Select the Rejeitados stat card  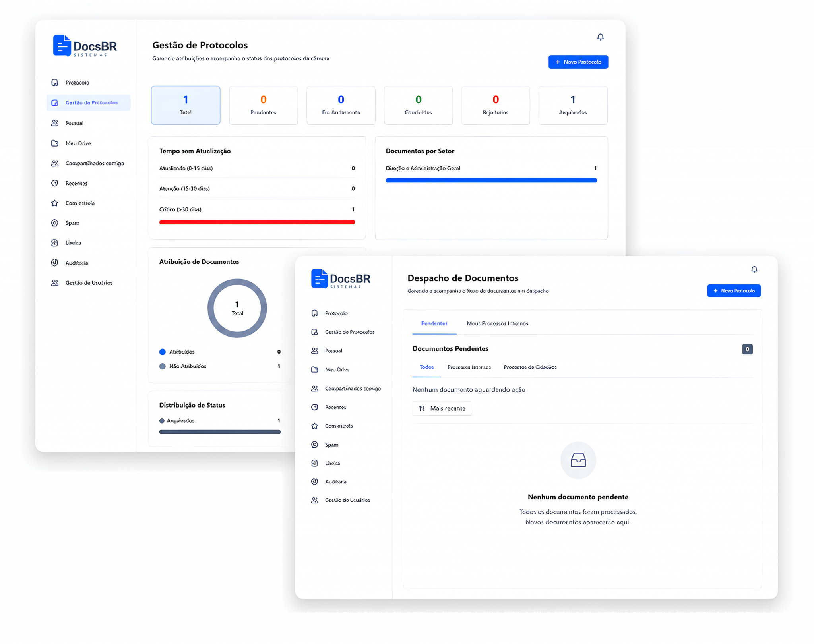pos(495,105)
